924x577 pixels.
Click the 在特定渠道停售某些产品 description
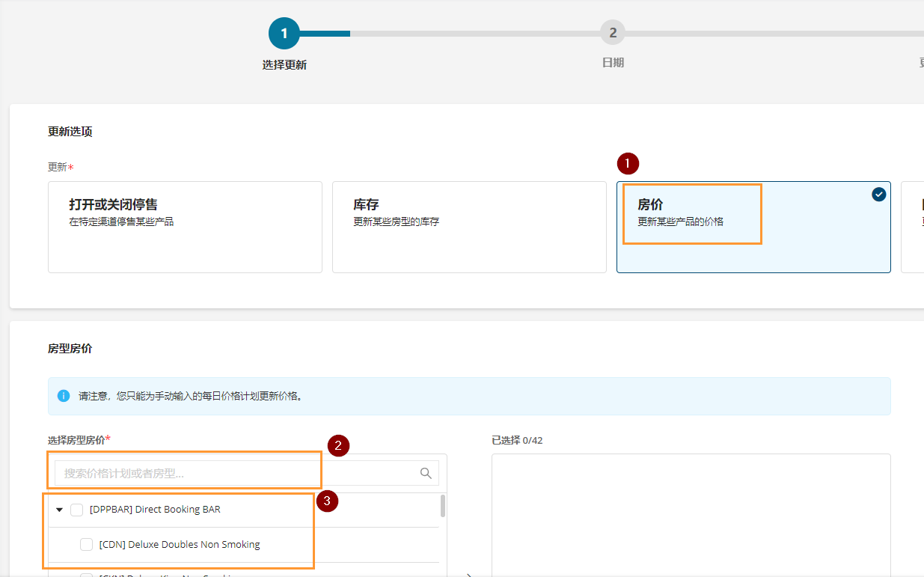pos(121,222)
